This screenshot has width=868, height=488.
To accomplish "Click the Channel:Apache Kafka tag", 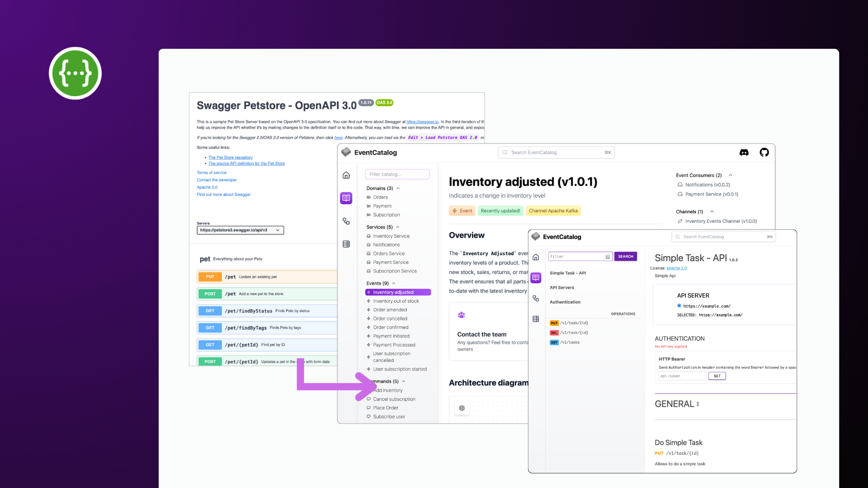I will (552, 210).
